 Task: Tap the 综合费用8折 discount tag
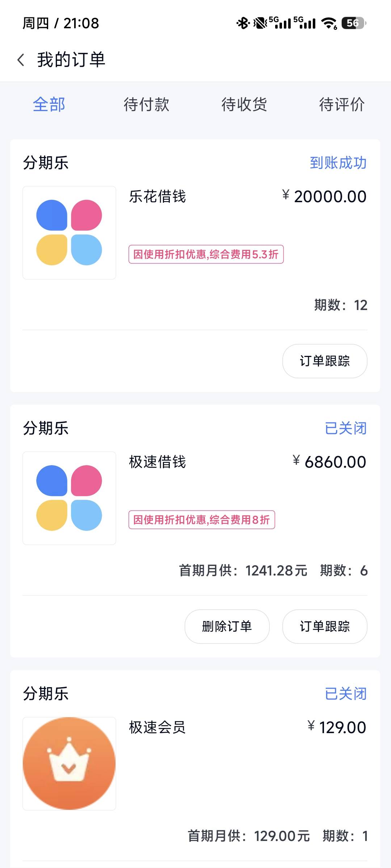[x=202, y=520]
